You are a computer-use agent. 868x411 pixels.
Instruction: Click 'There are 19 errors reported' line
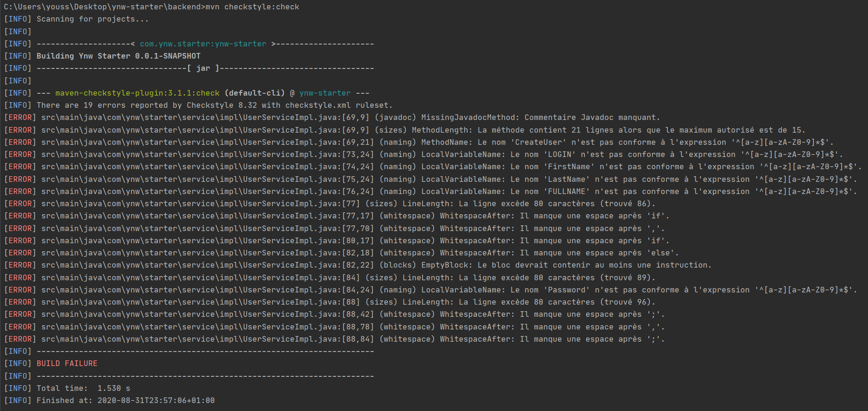point(198,105)
